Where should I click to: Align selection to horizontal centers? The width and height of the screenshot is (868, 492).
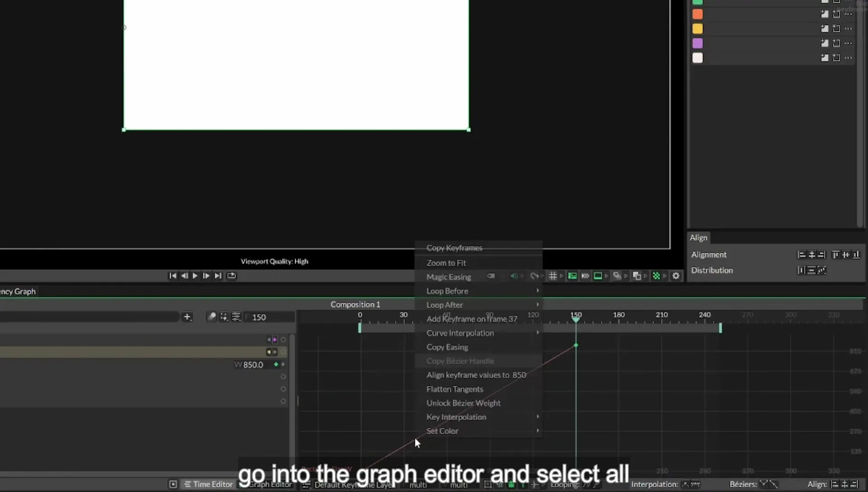(812, 255)
